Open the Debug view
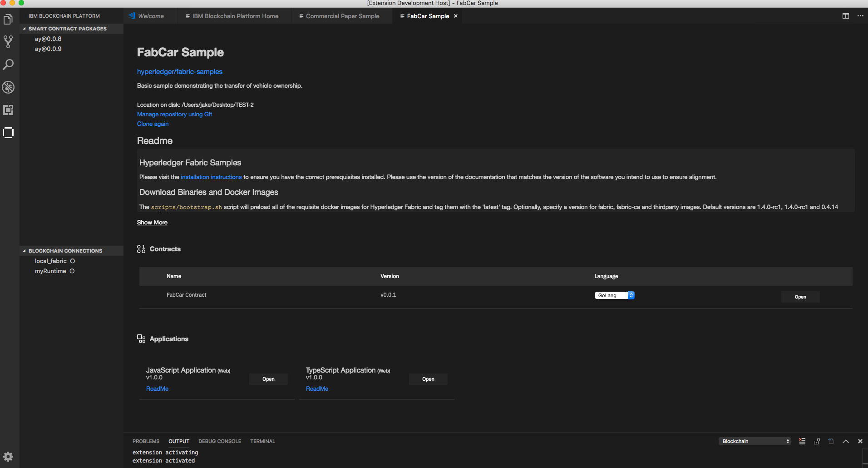868x468 pixels. point(8,87)
